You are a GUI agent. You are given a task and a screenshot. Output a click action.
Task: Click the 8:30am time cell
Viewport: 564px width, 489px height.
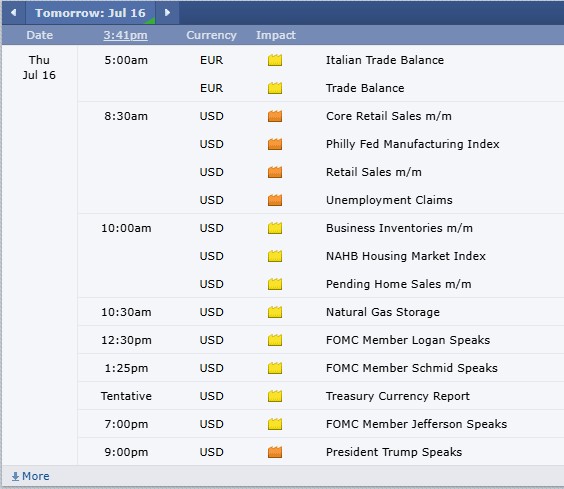click(126, 116)
